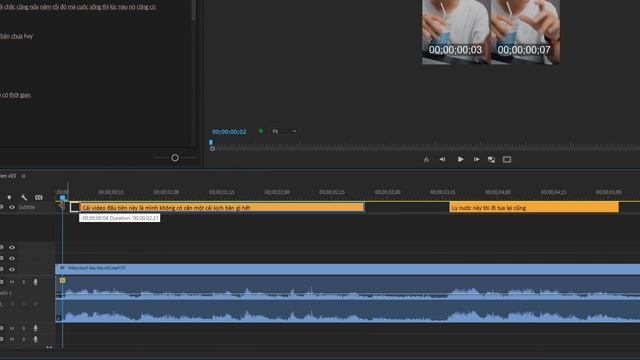This screenshot has height=360, width=640.
Task: Click the transcript line ending 'có thời gian.'
Action: pyautogui.click(x=16, y=95)
